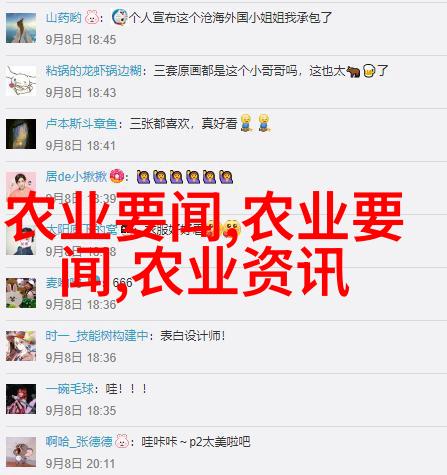Click the avatar of 卢本斯斗章鱼
Screen dimensions: 447x475
point(21,134)
